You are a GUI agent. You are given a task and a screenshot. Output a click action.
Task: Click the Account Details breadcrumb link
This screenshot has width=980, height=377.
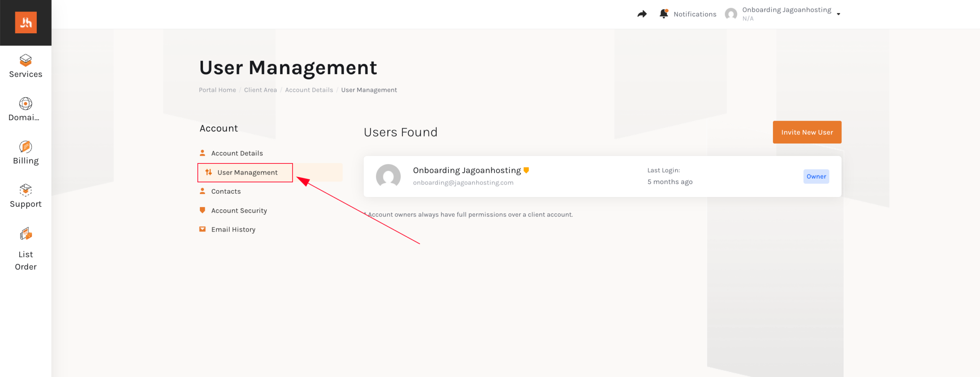[x=309, y=90]
